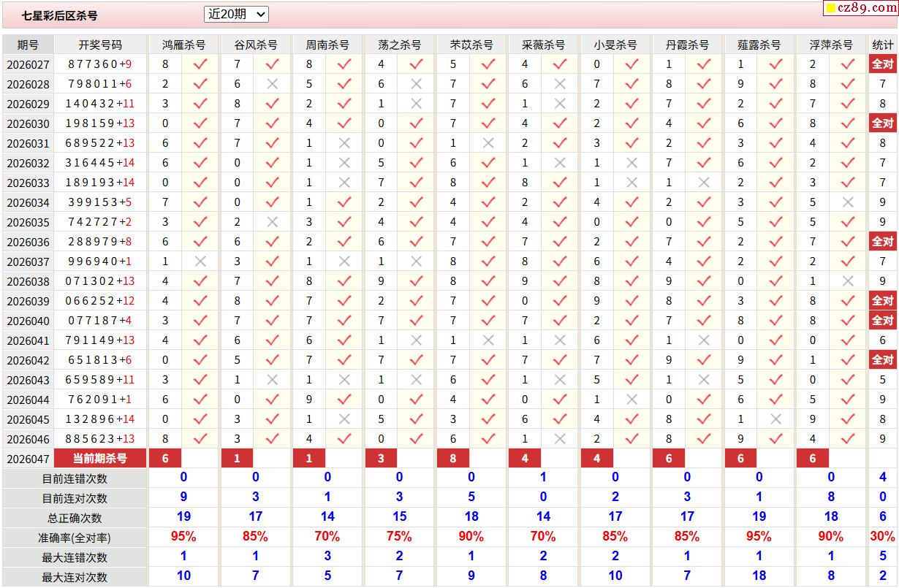Click 浮萍 current kill number 6 badge
Image resolution: width=899 pixels, height=588 pixels.
pos(813,459)
